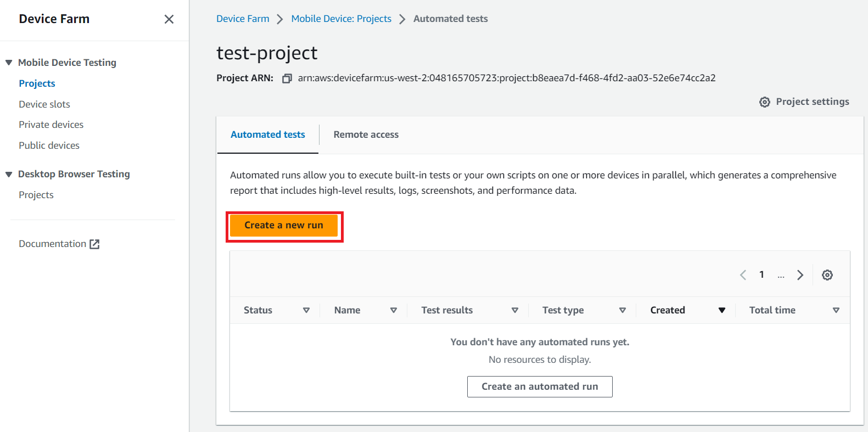Copy the Project ARN using copy icon
The width and height of the screenshot is (868, 432).
tap(287, 78)
